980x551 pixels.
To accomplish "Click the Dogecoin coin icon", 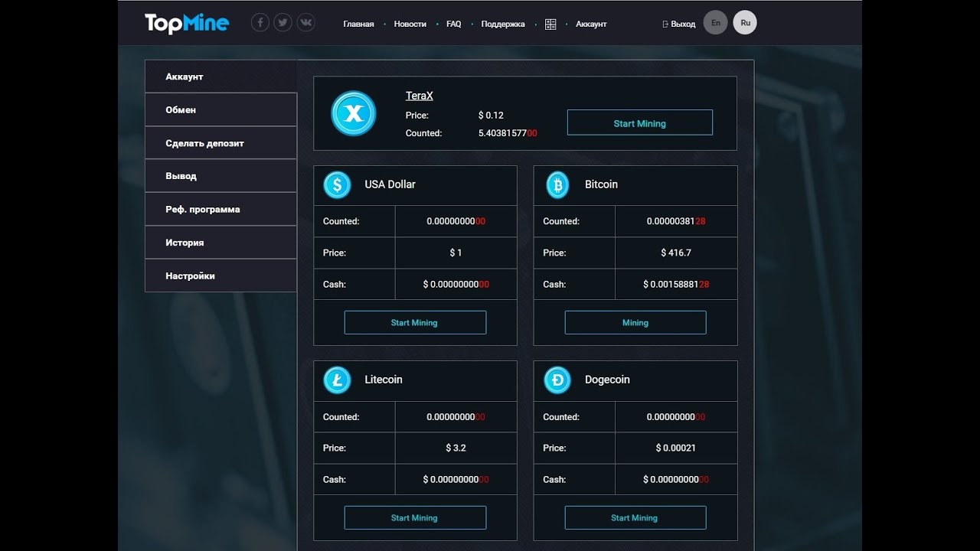I will coord(557,380).
